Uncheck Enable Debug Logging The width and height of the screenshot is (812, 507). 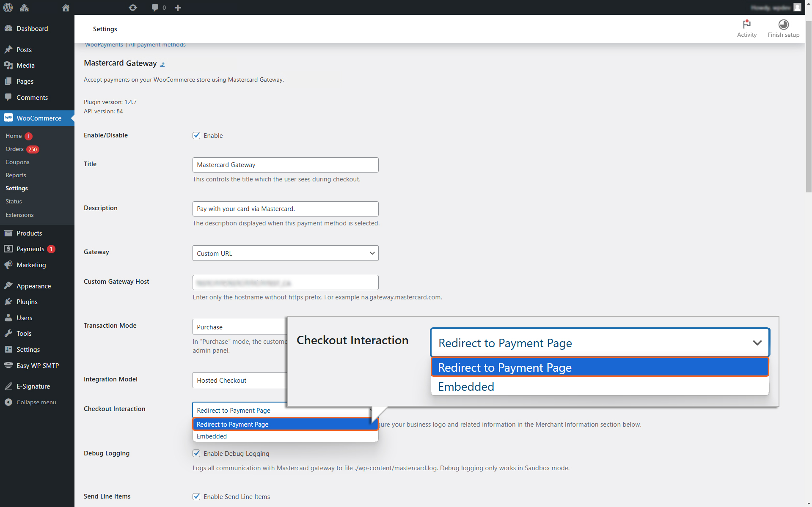click(x=196, y=453)
